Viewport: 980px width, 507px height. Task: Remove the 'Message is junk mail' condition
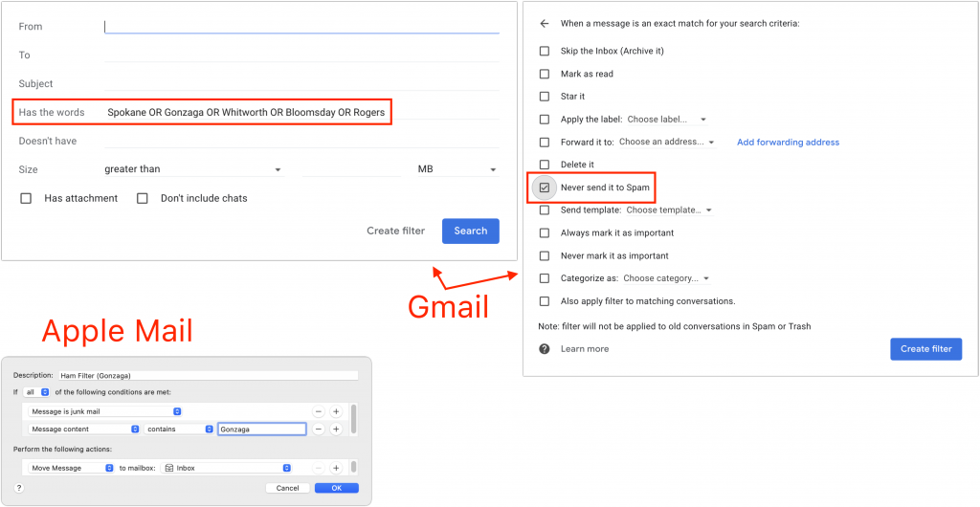(x=319, y=411)
